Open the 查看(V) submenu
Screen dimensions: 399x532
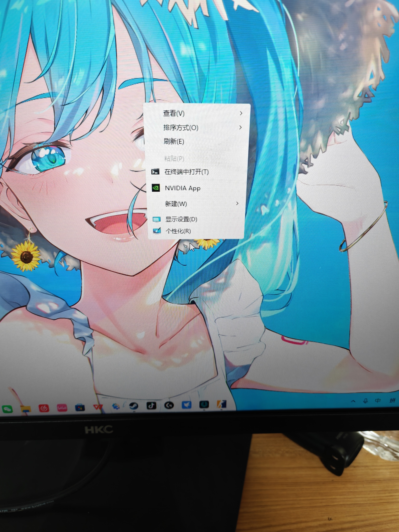[x=197, y=113]
